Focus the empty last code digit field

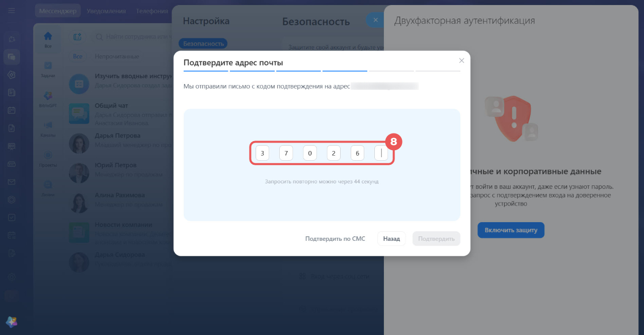[x=381, y=153]
